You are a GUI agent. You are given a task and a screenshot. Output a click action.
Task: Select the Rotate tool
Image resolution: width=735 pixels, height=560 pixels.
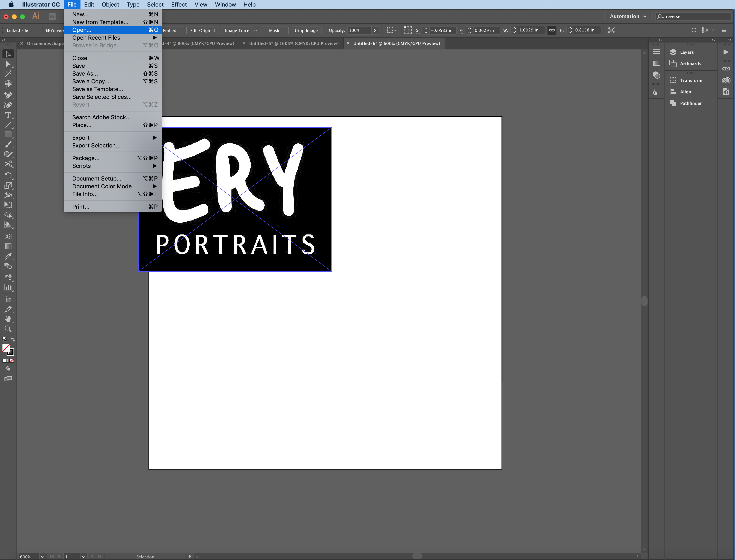tap(8, 176)
